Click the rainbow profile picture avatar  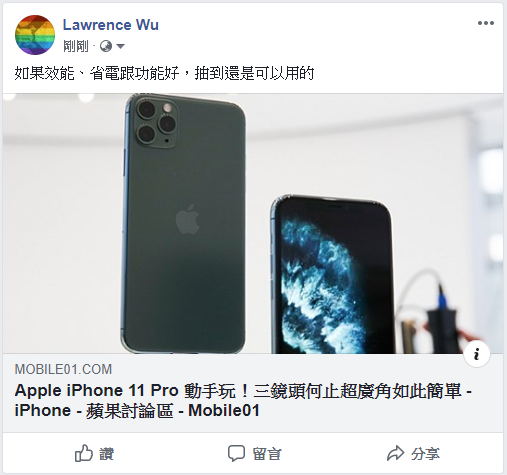pos(35,35)
